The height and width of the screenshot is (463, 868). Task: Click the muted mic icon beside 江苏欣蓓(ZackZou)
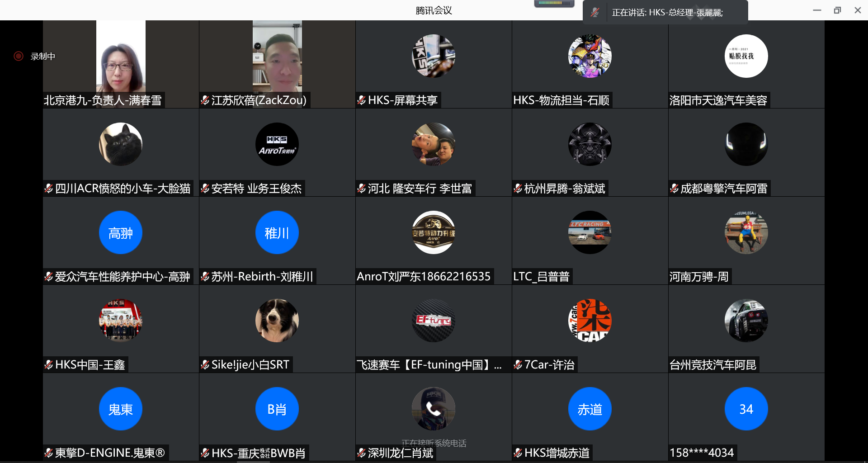coord(205,100)
